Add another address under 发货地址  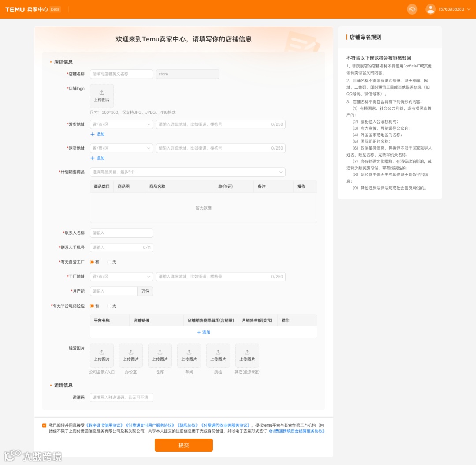[x=97, y=134]
